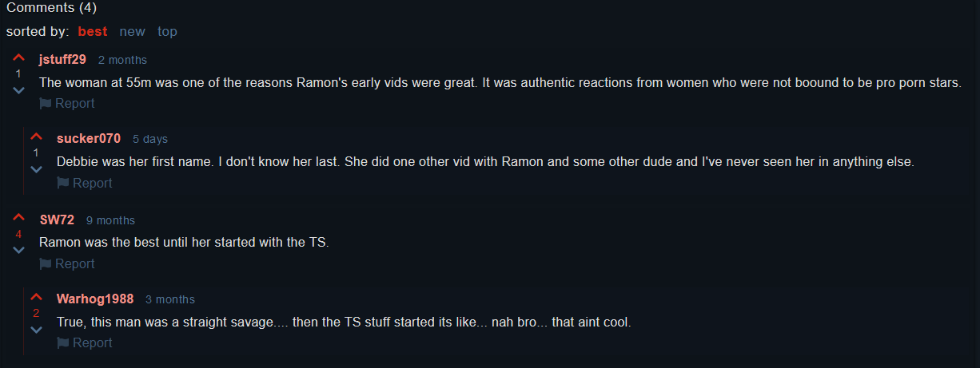Upvote sucker070's reply
Screen dimensions: 980x368
point(36,137)
